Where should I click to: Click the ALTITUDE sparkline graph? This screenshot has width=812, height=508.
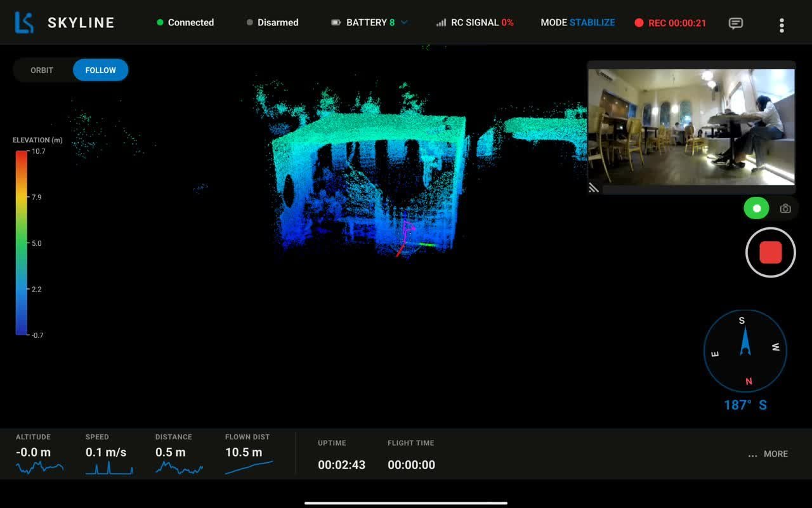click(x=39, y=468)
